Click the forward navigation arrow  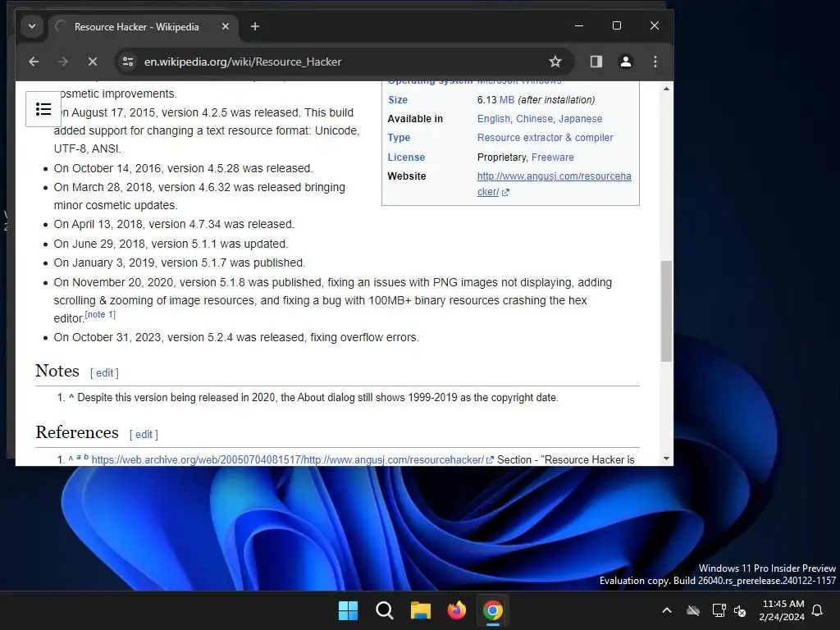[x=62, y=62]
